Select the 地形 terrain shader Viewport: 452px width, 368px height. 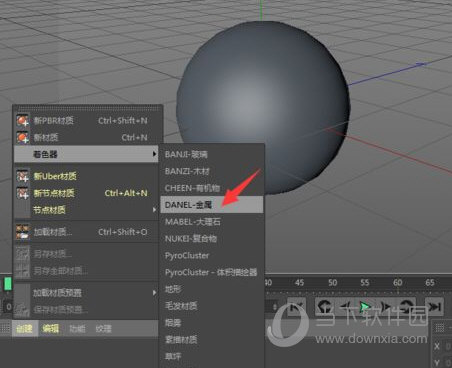coord(212,289)
